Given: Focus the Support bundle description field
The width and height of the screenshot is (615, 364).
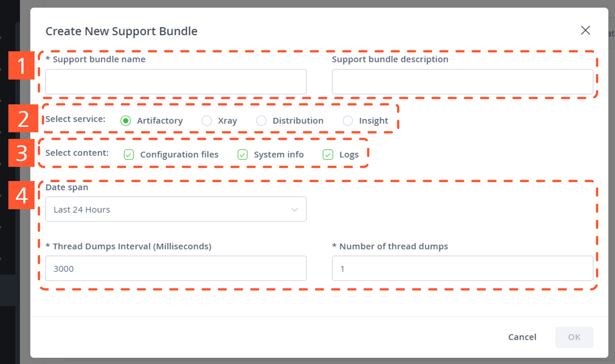Looking at the screenshot, I should pyautogui.click(x=462, y=82).
